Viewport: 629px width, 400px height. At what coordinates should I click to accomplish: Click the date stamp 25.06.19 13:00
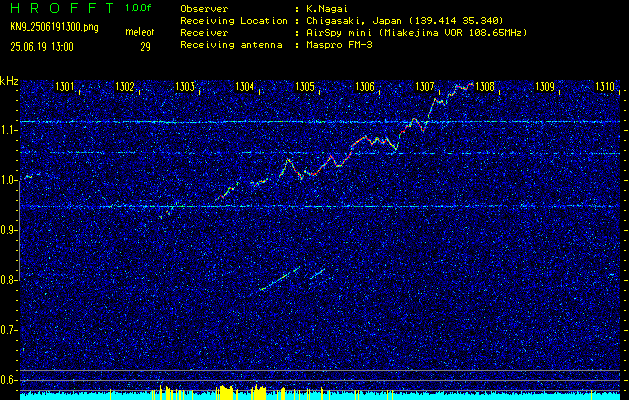(42, 47)
